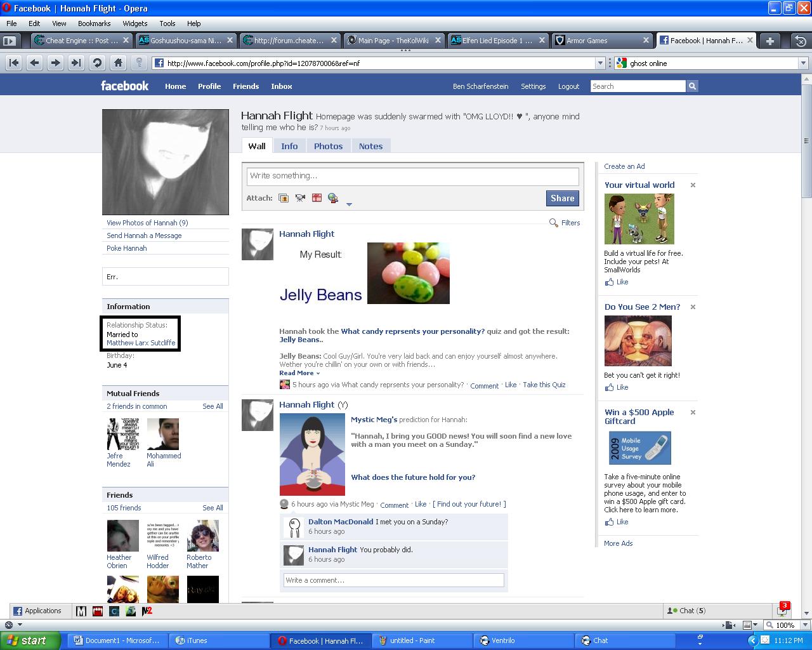Open the closed tabs trash icon
Viewport: 812px width, 650px height.
801,41
